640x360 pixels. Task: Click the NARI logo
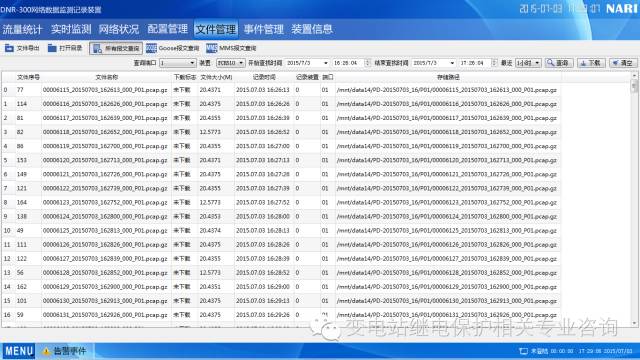(622, 9)
